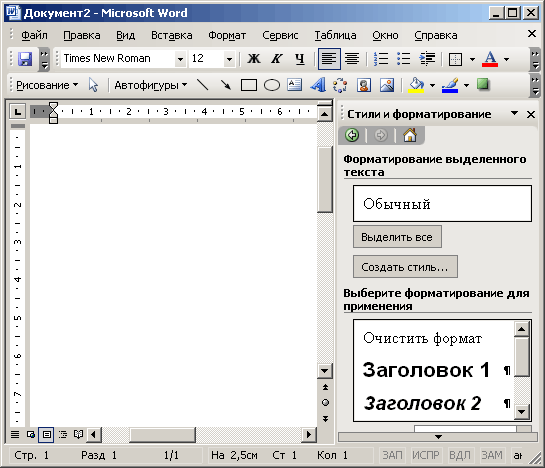Open the Правка menu

(82, 35)
